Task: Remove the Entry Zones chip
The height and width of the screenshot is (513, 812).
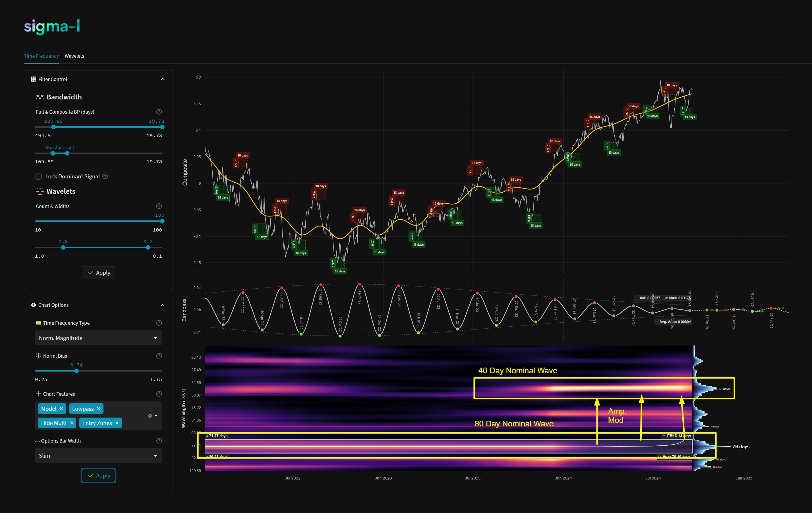Action: (117, 423)
